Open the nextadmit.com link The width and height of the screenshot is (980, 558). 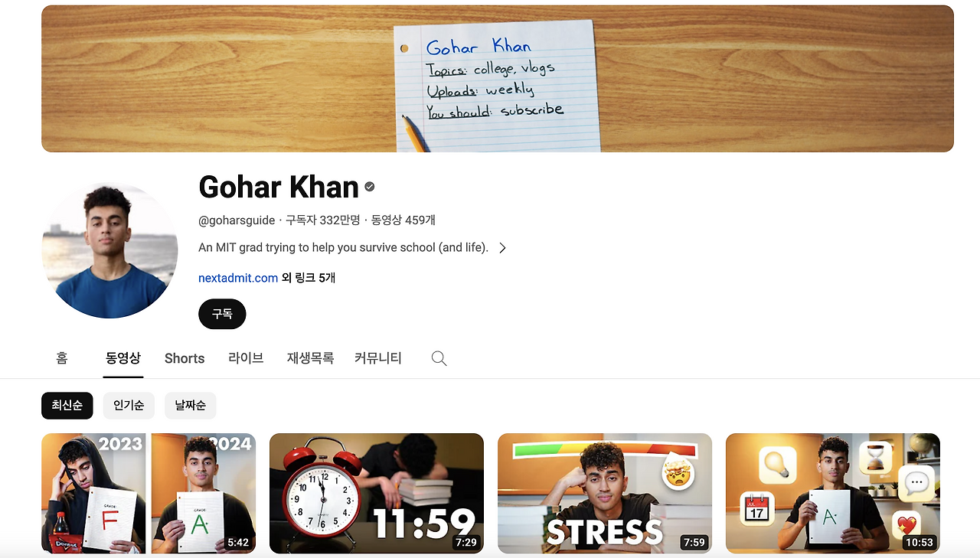(x=238, y=278)
